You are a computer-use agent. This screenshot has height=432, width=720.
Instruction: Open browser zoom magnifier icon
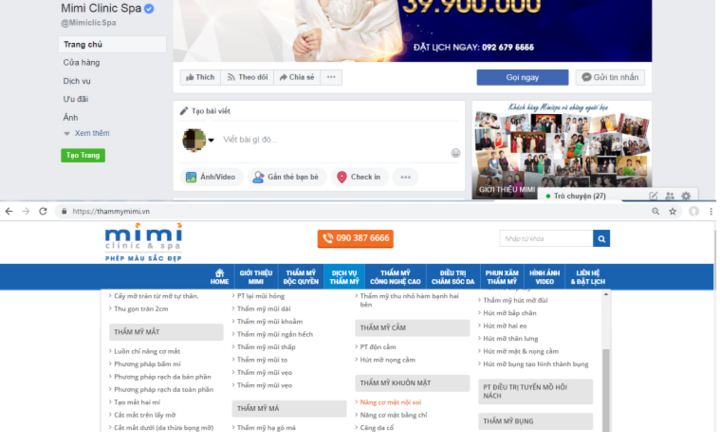(655, 211)
